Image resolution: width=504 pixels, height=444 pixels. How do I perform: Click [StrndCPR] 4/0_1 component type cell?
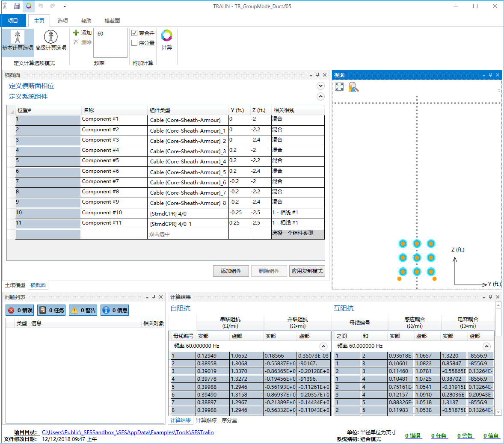click(188, 224)
